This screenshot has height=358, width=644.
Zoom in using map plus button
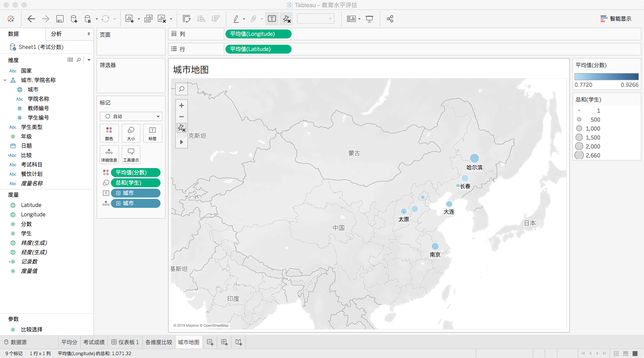coord(182,105)
